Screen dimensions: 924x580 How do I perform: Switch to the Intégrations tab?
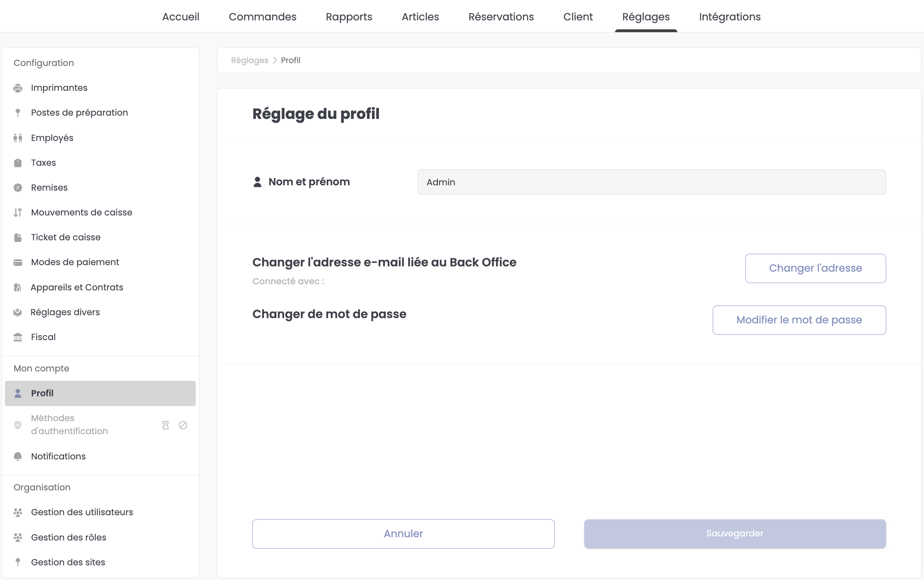730,17
